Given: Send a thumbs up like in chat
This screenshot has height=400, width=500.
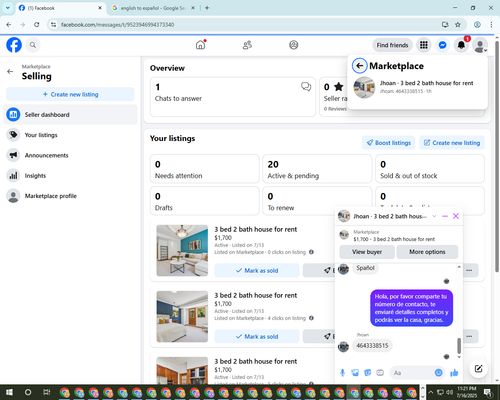Looking at the screenshot, I should coord(454,373).
